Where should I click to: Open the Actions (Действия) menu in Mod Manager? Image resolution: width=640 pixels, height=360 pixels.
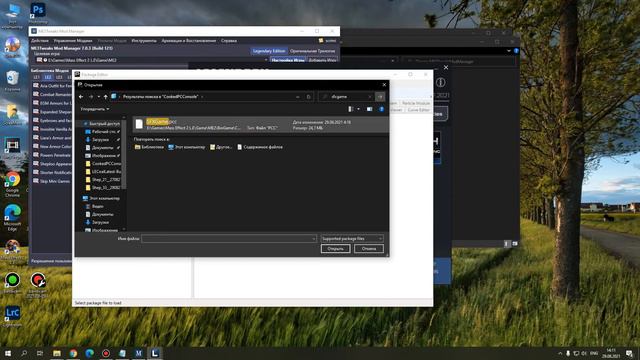point(40,41)
